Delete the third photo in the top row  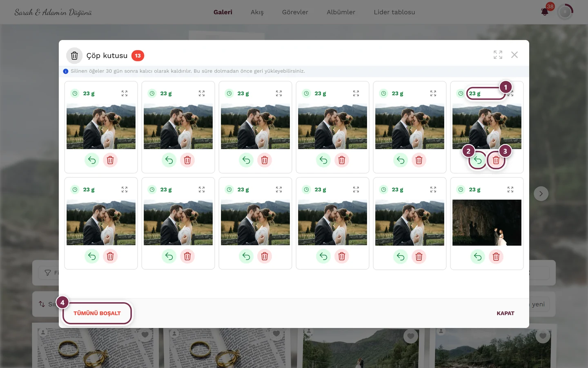[265, 160]
